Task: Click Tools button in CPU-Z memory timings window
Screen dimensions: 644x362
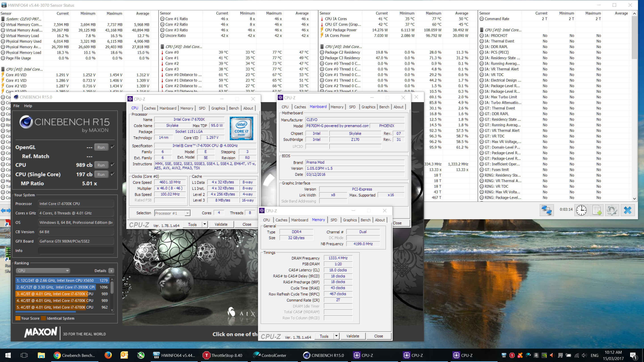Action: point(324,336)
